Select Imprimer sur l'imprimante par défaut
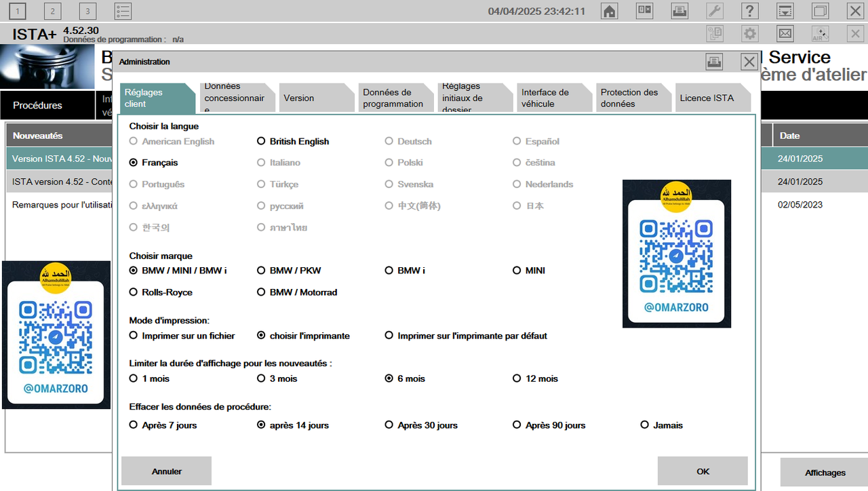 (466, 336)
